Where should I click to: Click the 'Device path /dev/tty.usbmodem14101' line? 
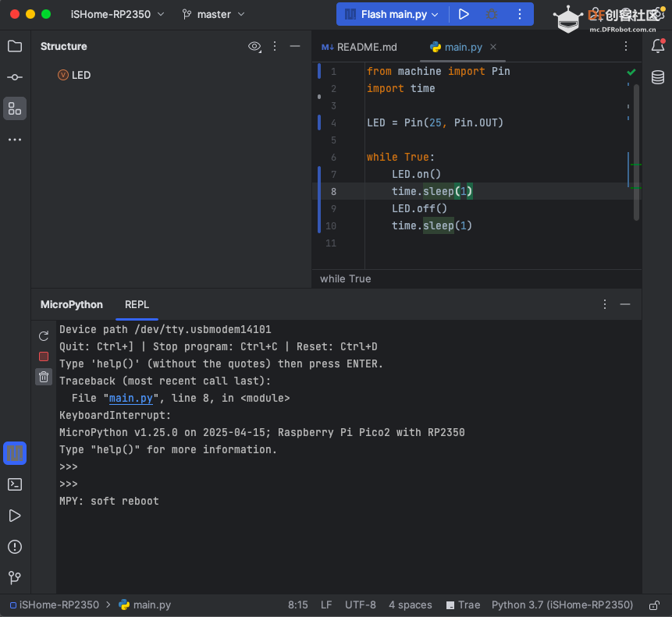point(165,330)
